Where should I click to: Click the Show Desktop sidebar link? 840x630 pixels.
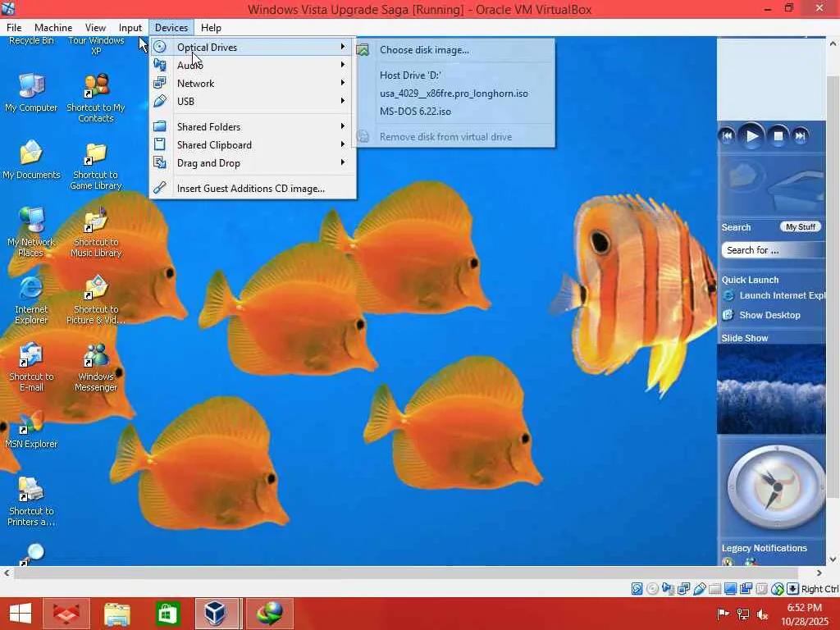click(762, 315)
